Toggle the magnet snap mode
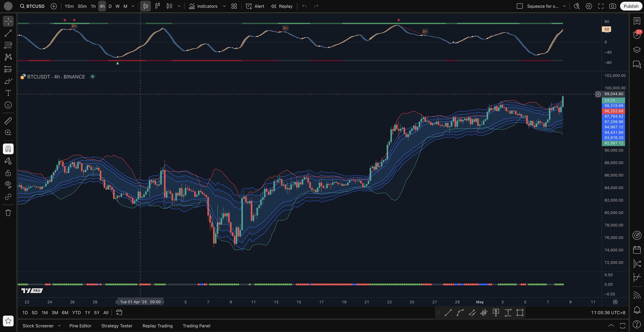644x332 pixels. tap(8, 149)
